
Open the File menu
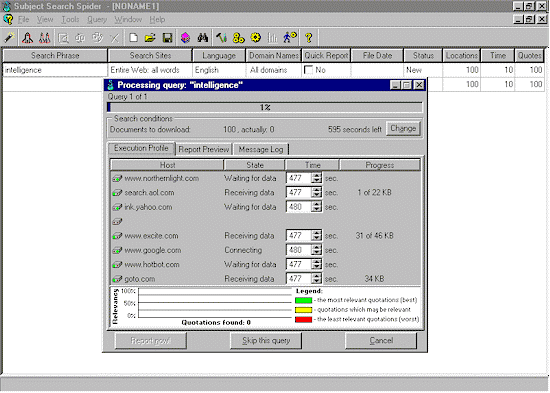coord(24,20)
